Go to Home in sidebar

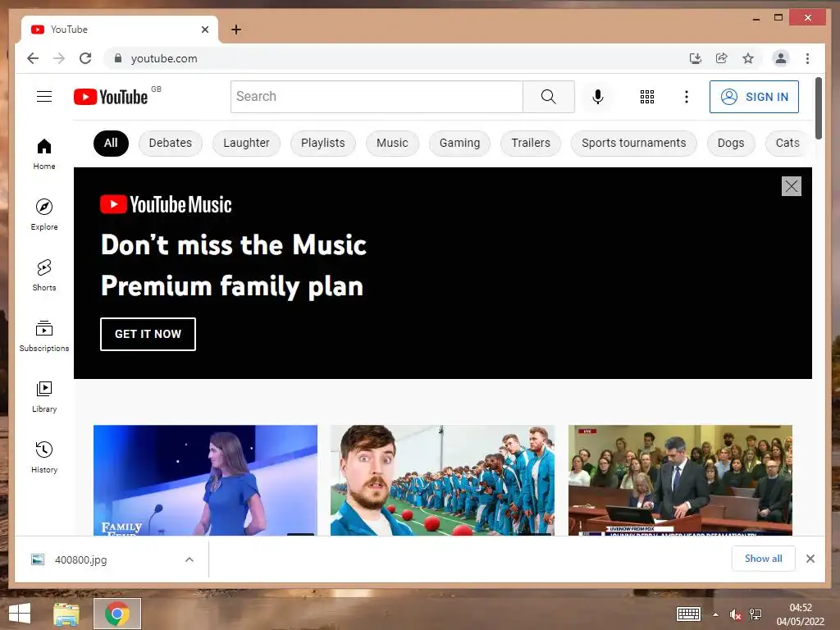click(44, 154)
